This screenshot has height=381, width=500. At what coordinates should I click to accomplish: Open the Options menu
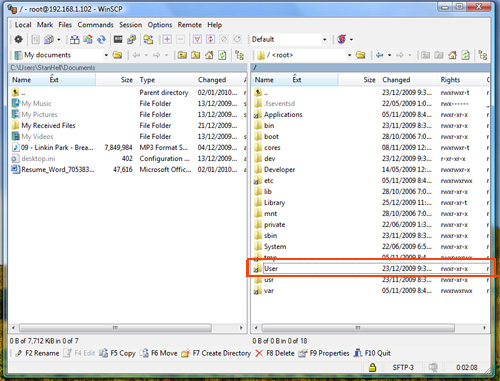click(160, 25)
